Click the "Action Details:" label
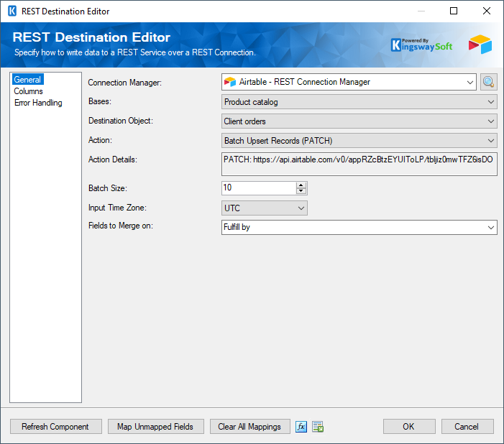This screenshot has height=444, width=504. pyautogui.click(x=112, y=159)
